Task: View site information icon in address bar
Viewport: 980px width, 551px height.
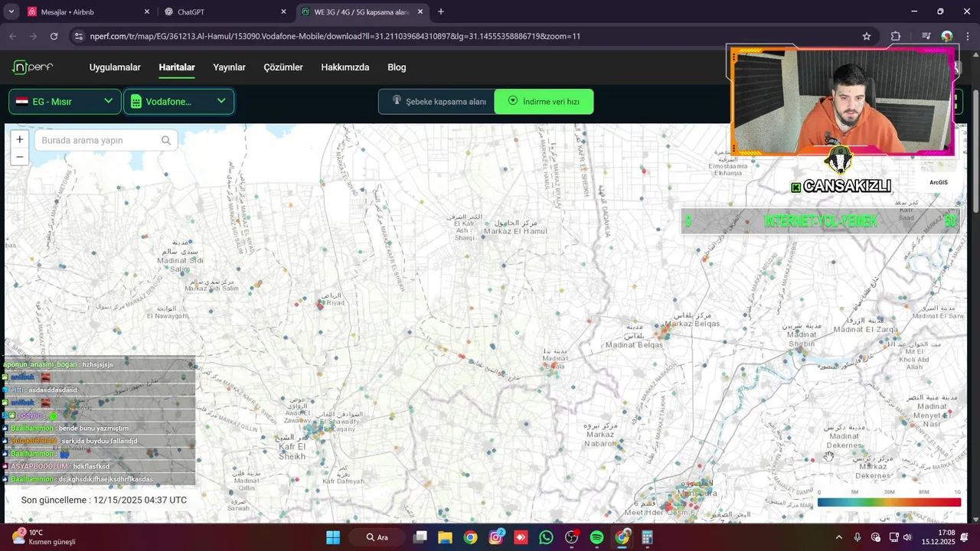Action: tap(79, 36)
